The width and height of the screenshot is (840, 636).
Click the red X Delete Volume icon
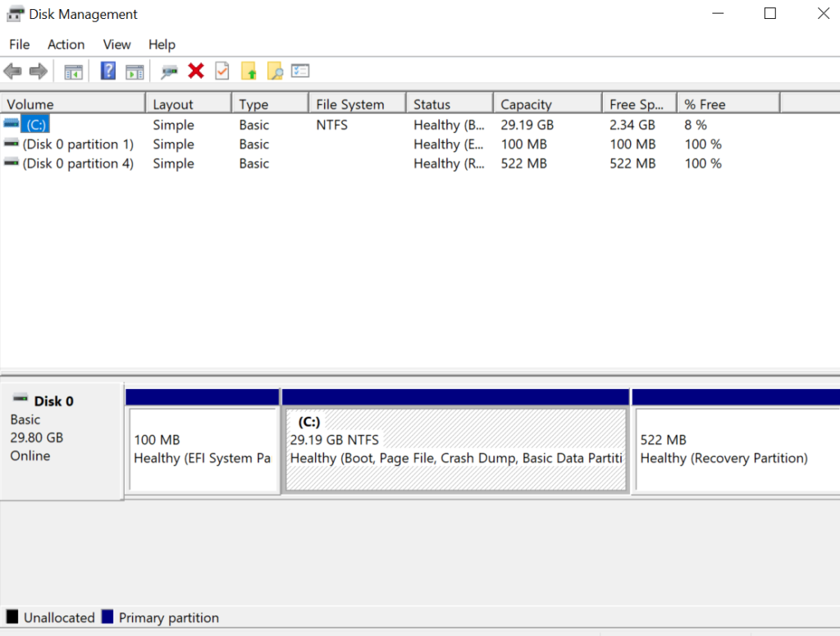(196, 71)
